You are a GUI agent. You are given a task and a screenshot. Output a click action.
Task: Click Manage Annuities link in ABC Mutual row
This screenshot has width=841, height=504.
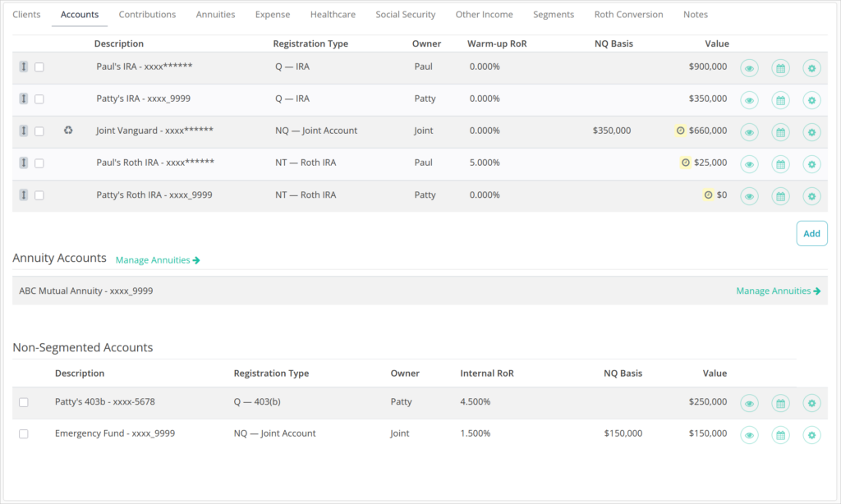coord(778,291)
